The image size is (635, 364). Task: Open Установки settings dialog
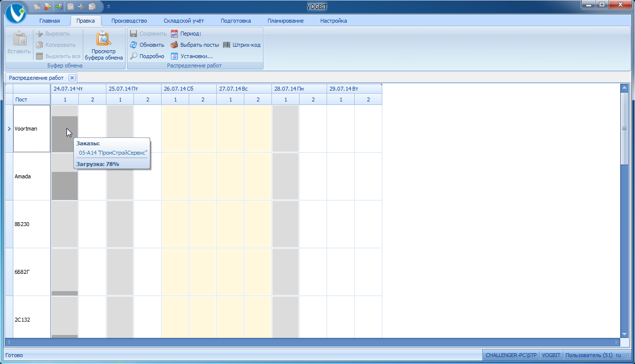[192, 56]
